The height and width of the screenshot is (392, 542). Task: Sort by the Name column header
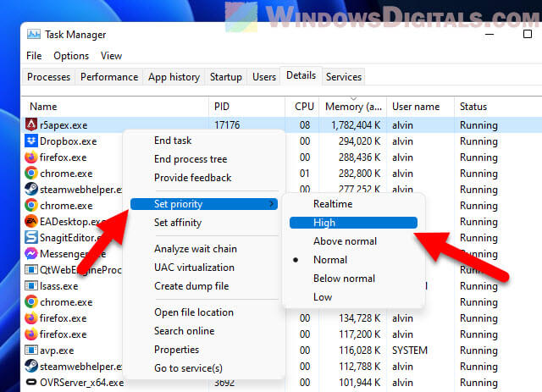coord(115,107)
